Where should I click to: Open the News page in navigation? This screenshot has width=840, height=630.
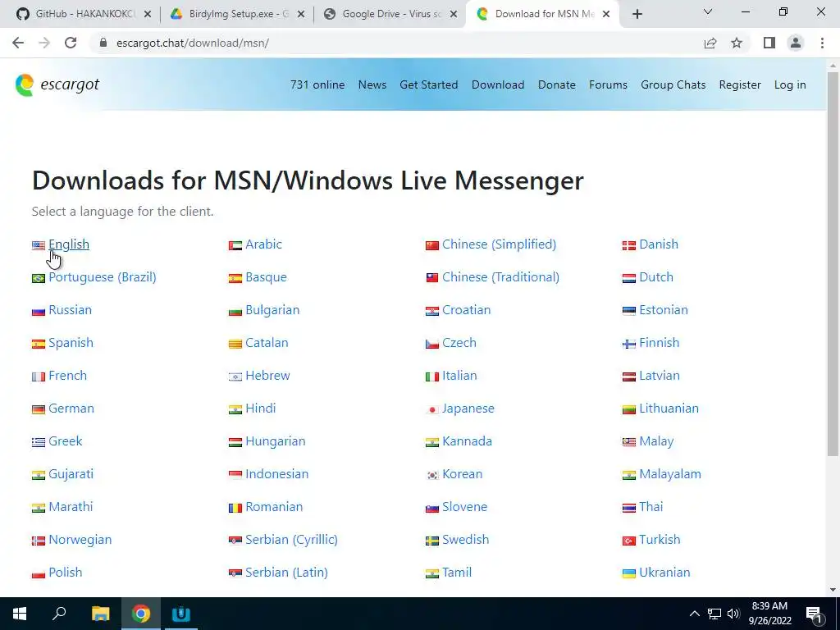(372, 84)
